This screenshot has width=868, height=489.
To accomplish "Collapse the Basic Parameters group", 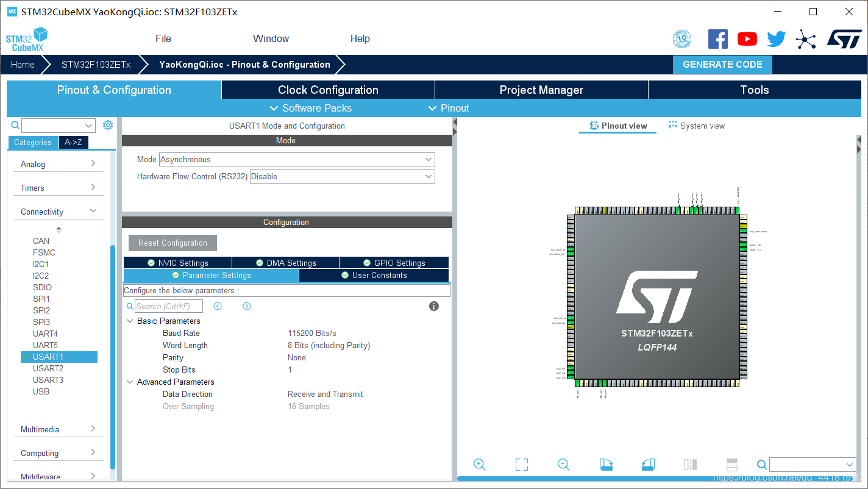I will pyautogui.click(x=130, y=321).
